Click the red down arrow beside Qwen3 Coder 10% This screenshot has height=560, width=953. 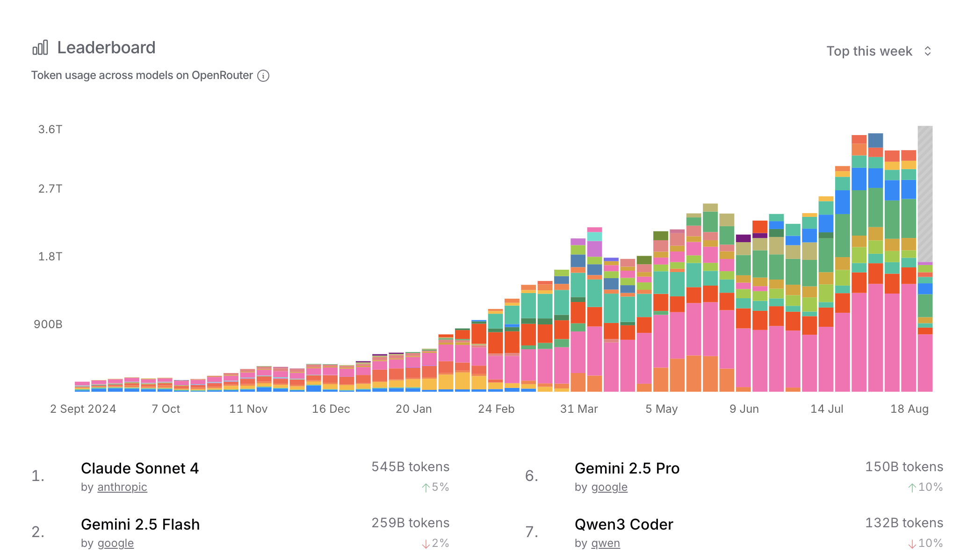(912, 544)
